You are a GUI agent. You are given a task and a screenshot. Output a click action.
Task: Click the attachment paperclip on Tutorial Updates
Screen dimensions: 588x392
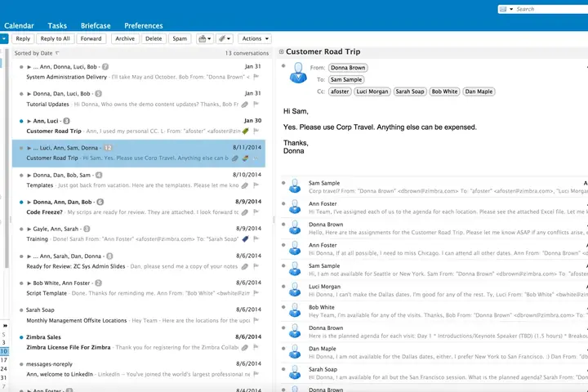[244, 105]
